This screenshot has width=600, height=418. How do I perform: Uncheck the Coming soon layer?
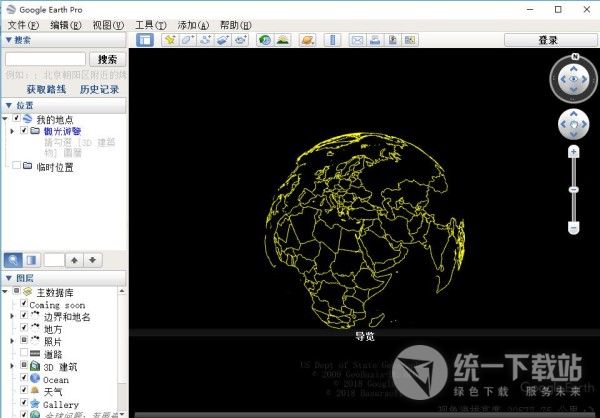(24, 304)
